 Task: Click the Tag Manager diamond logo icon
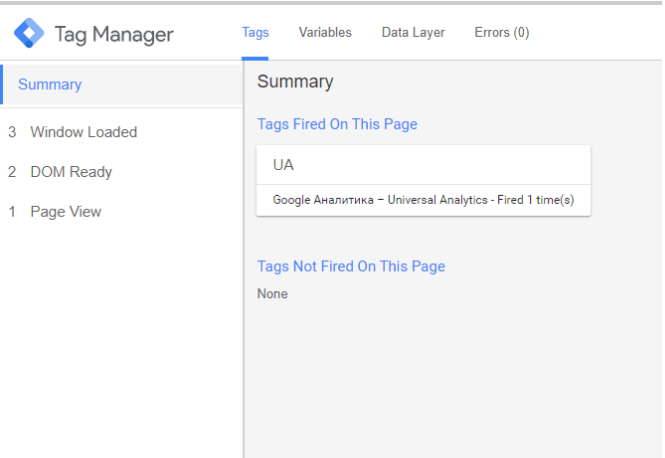coord(29,33)
